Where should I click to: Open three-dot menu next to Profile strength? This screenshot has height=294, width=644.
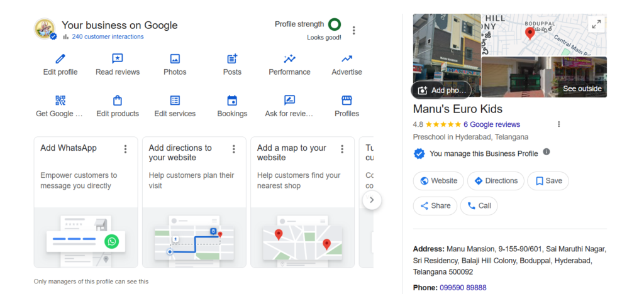pyautogui.click(x=354, y=30)
